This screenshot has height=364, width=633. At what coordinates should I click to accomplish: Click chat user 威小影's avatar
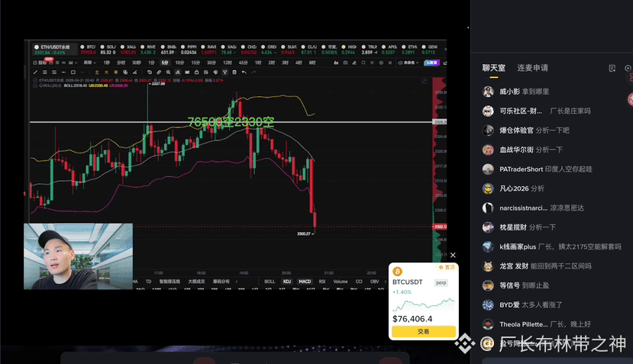click(x=488, y=92)
